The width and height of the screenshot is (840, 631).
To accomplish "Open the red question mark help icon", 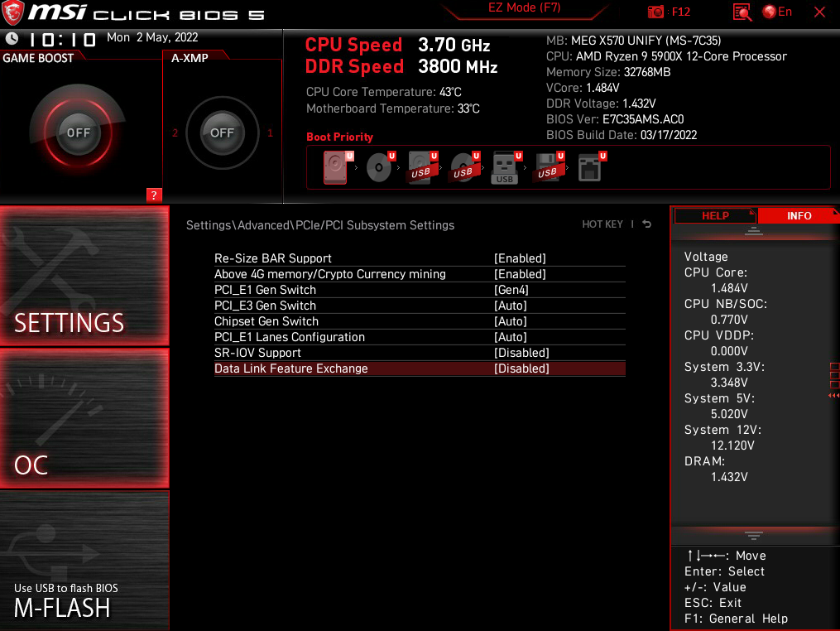I will 154,195.
